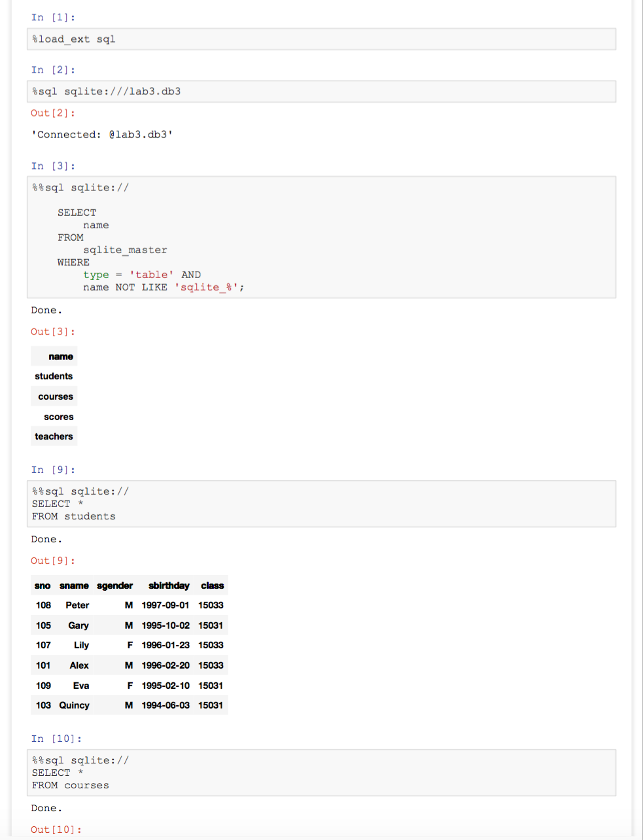This screenshot has height=840, width=643.
Task: Click the In [3] prompt label
Action: click(x=52, y=166)
